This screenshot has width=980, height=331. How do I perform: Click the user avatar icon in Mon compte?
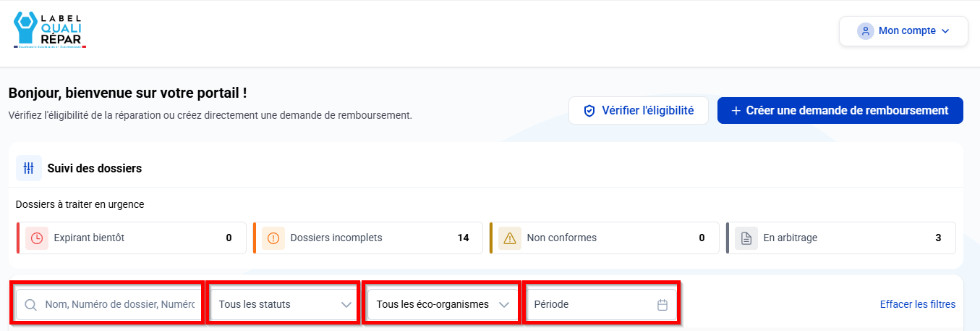tap(865, 31)
